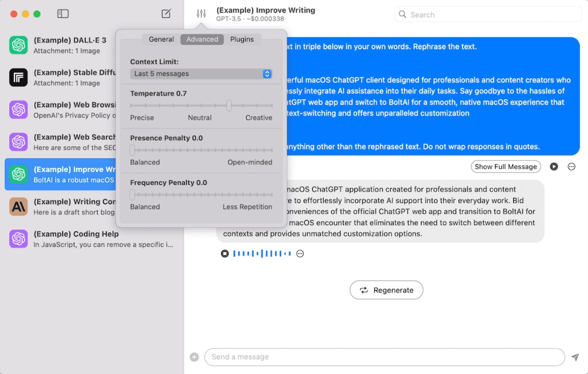This screenshot has height=374, width=588.
Task: Open chat configuration sliders icon
Action: point(201,14)
